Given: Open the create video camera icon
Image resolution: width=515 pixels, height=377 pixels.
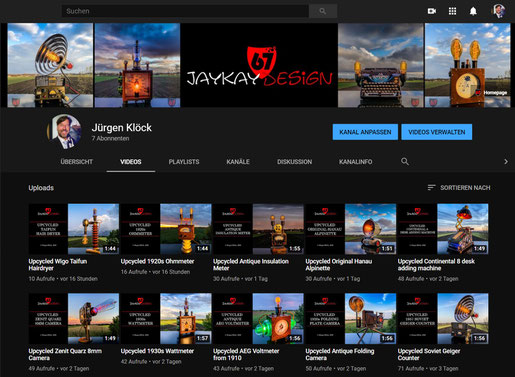Looking at the screenshot, I should tap(432, 11).
